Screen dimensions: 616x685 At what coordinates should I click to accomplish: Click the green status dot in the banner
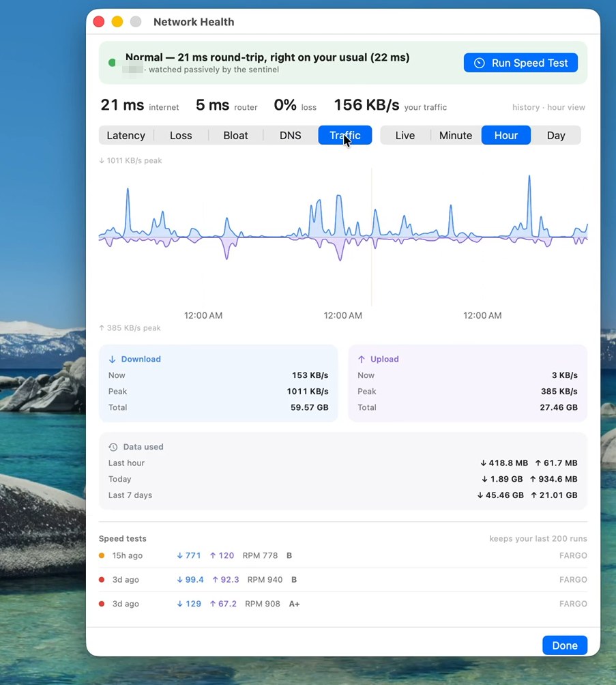[113, 63]
